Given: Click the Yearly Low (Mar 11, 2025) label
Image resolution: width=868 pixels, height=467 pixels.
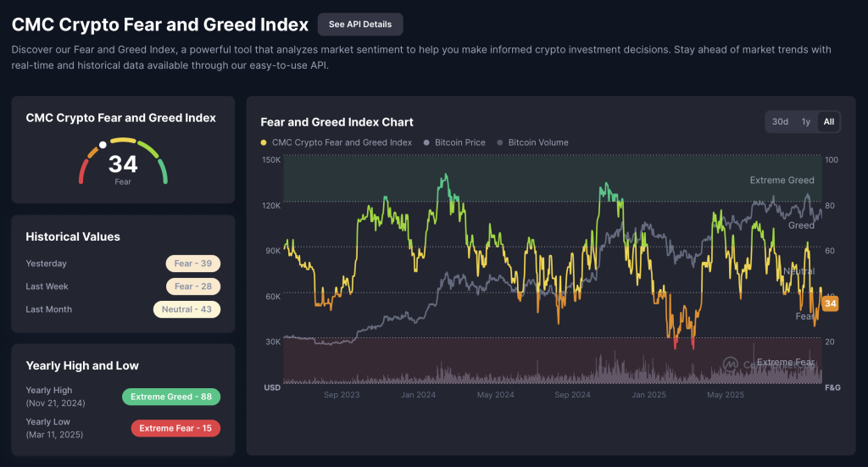Looking at the screenshot, I should (54, 428).
